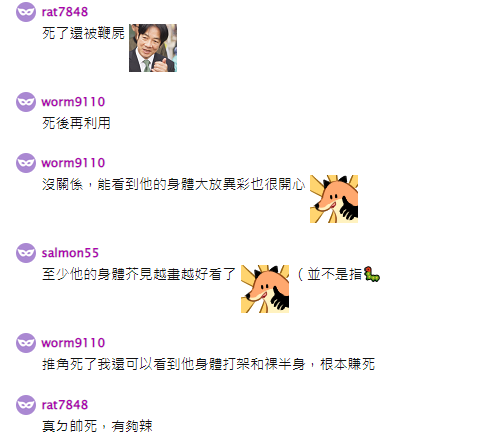Select the message text 死後再利用
The height and width of the screenshot is (447, 489).
click(76, 123)
